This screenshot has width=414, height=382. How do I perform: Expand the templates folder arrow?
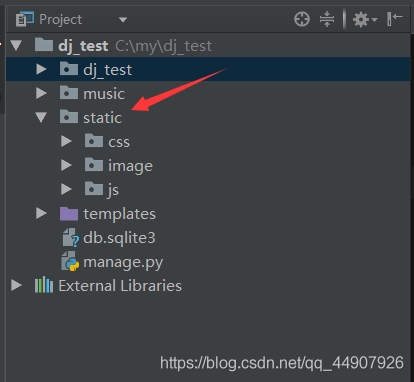[41, 213]
